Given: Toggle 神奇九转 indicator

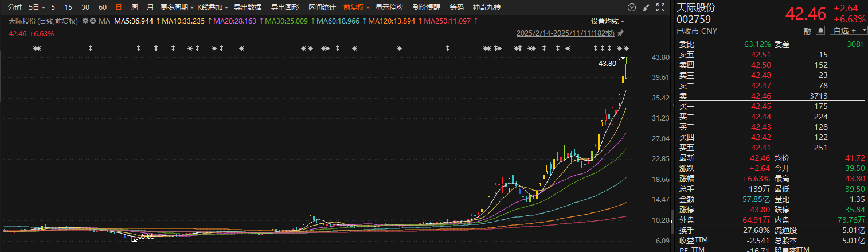Looking at the screenshot, I should [486, 7].
